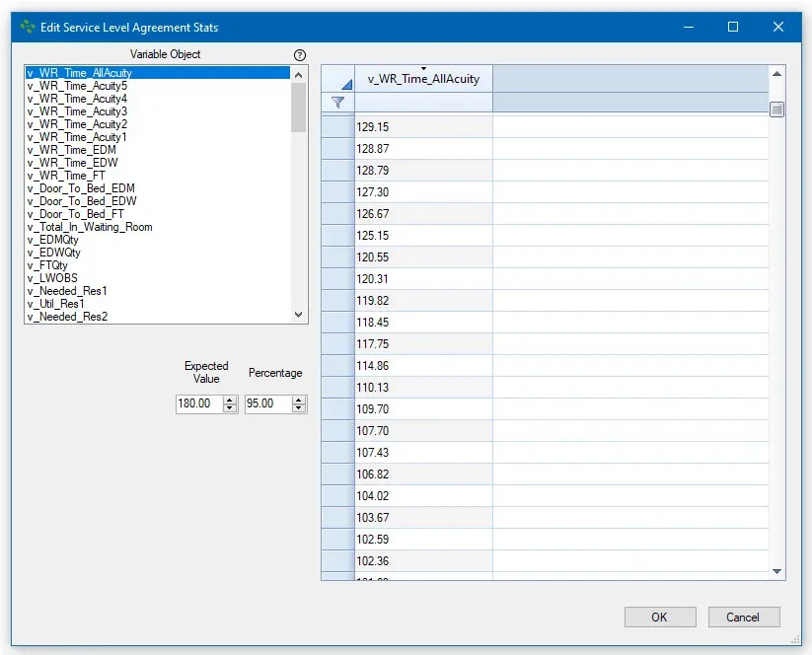Select v_EDWQty variable
This screenshot has width=812, height=655.
tap(158, 253)
